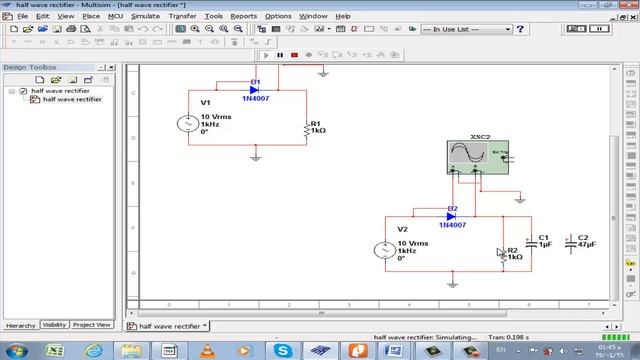The height and width of the screenshot is (360, 640).
Task: Zoom in on the schematic
Action: pos(195,29)
